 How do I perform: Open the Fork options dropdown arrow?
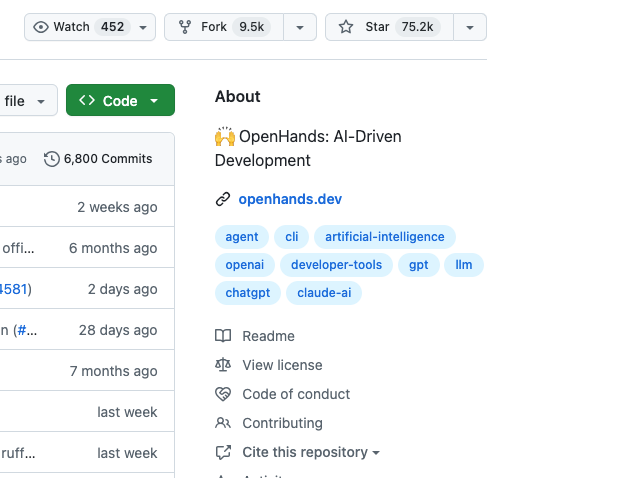pos(300,27)
